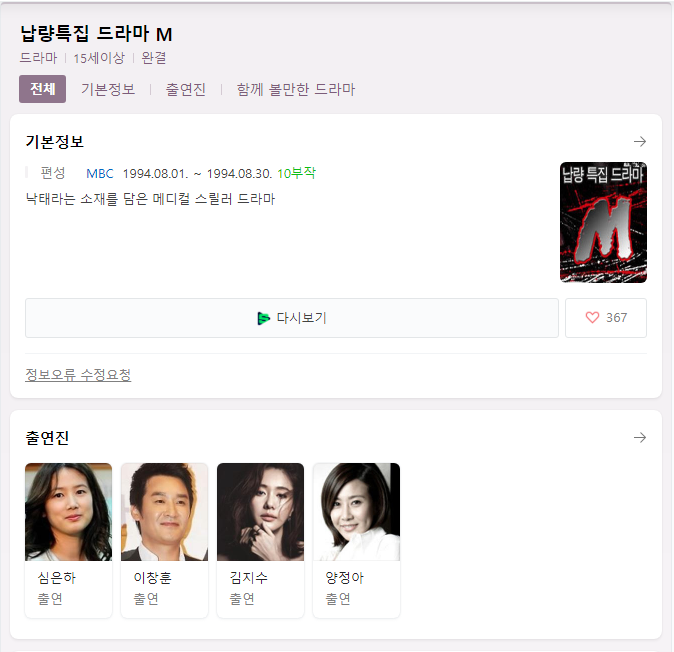Click the heart like icon
Screen dimensions: 674x652
592,318
